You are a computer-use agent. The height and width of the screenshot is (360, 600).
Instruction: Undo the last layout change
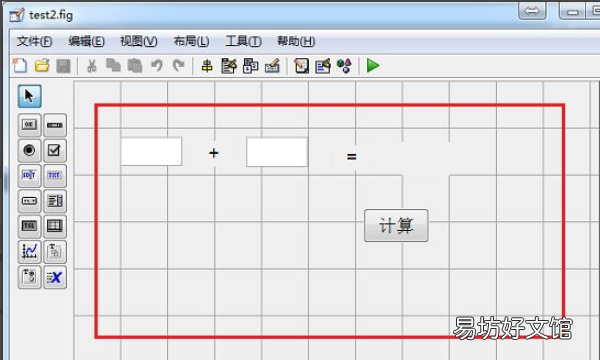click(157, 66)
